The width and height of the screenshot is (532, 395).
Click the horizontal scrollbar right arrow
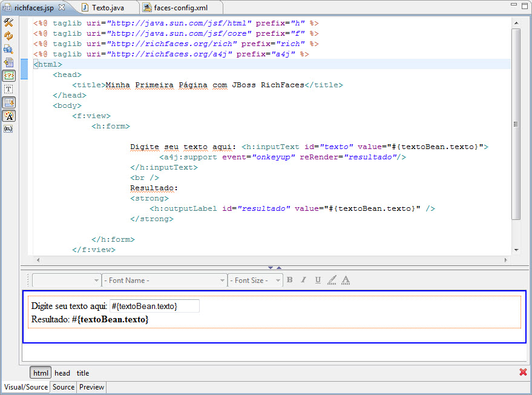(x=505, y=260)
